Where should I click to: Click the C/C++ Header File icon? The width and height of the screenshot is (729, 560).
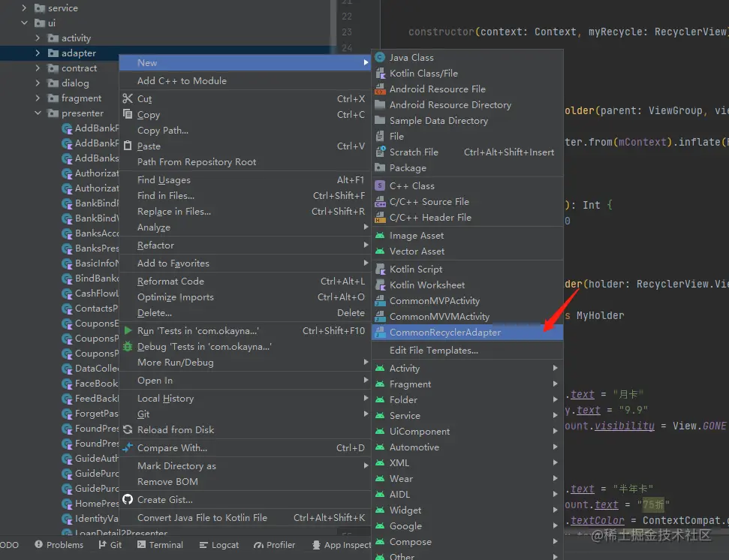click(380, 218)
